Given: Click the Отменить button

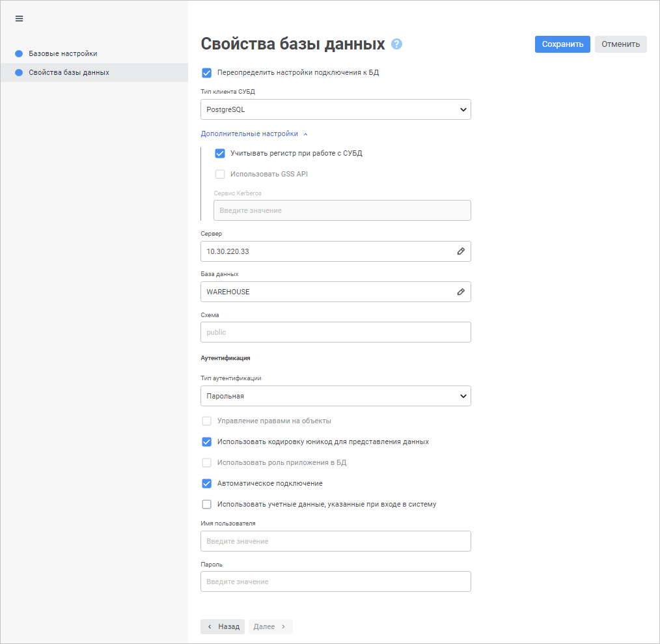Looking at the screenshot, I should [x=620, y=44].
